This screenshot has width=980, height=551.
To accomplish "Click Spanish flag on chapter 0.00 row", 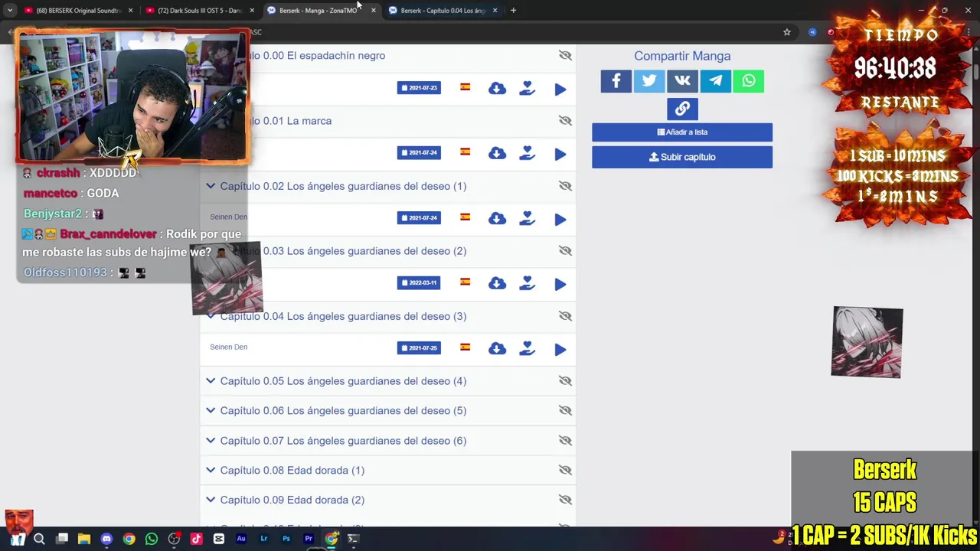I will coord(465,87).
